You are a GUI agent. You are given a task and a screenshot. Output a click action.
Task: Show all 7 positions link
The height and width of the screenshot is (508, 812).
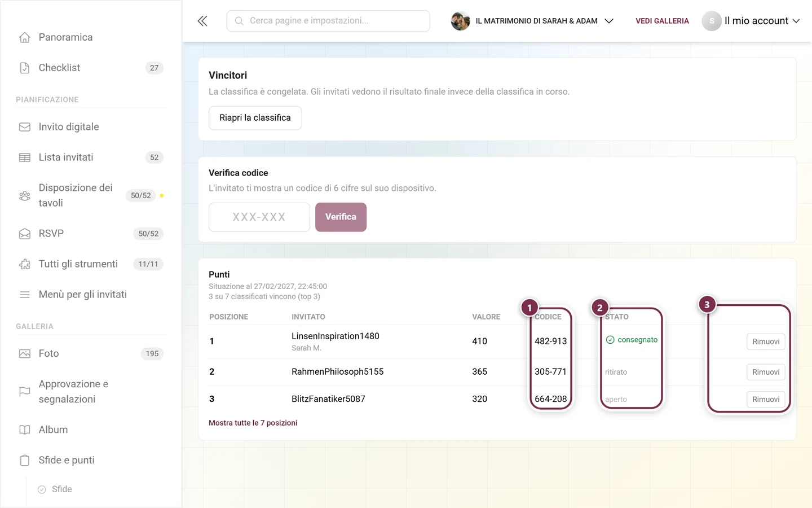253,423
